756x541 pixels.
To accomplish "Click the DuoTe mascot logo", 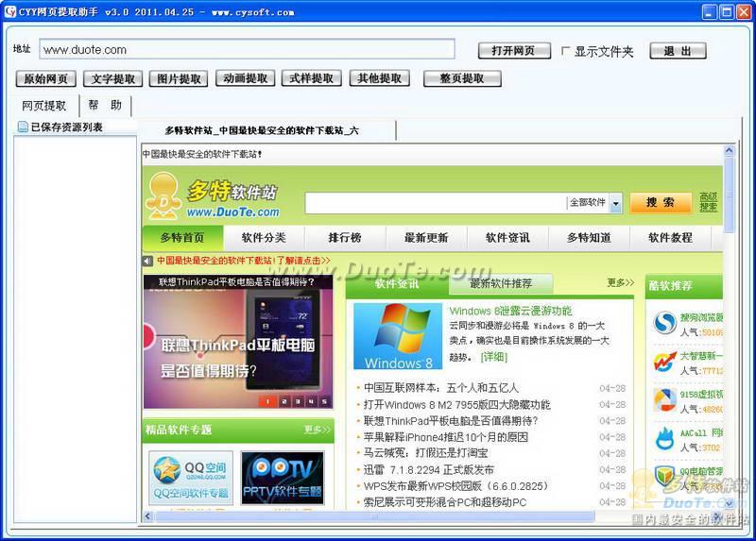I will click(164, 196).
